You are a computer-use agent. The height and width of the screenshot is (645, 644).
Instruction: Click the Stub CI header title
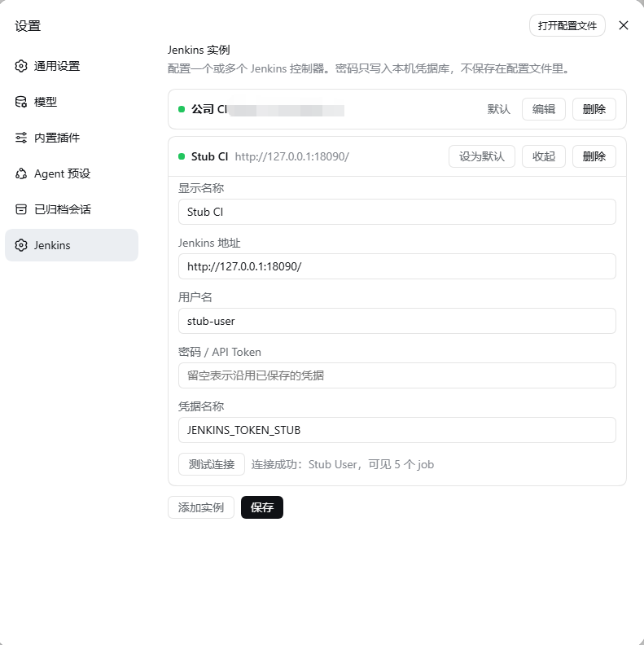[209, 156]
